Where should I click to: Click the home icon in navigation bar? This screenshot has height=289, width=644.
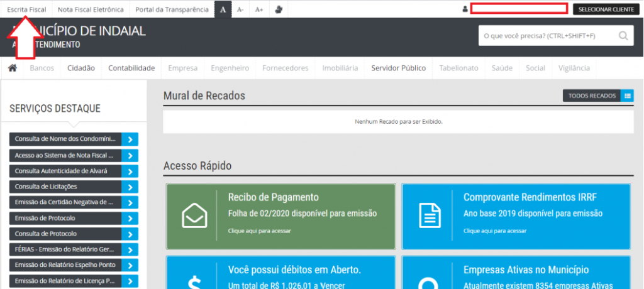[12, 68]
